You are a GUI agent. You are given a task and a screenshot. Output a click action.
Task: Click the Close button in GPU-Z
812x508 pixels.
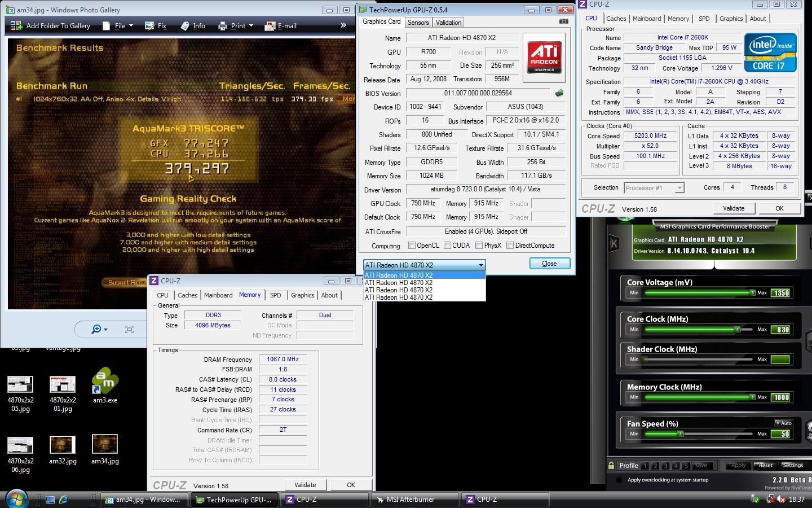coord(549,264)
